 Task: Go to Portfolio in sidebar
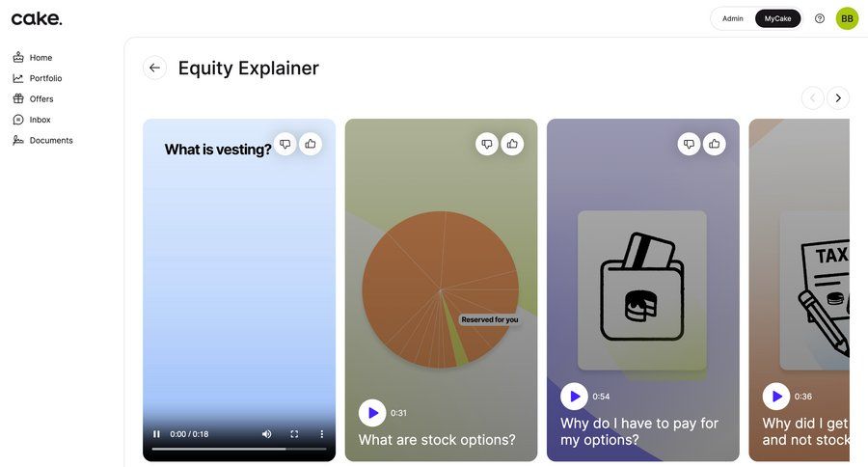click(45, 78)
